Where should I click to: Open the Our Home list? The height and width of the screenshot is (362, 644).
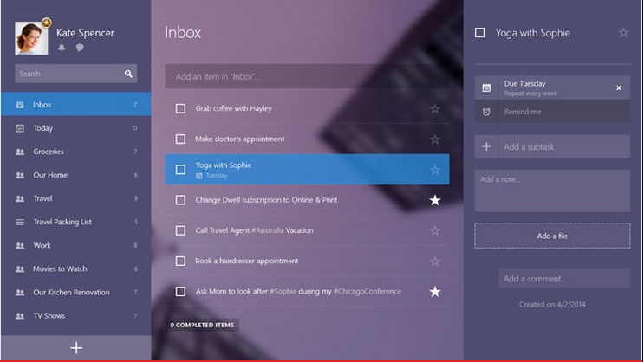point(76,175)
